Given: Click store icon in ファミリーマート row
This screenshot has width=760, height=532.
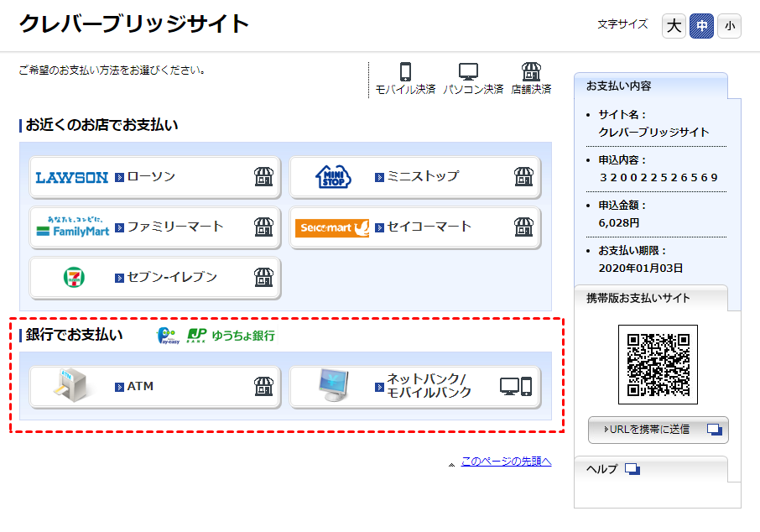Looking at the screenshot, I should point(263,227).
